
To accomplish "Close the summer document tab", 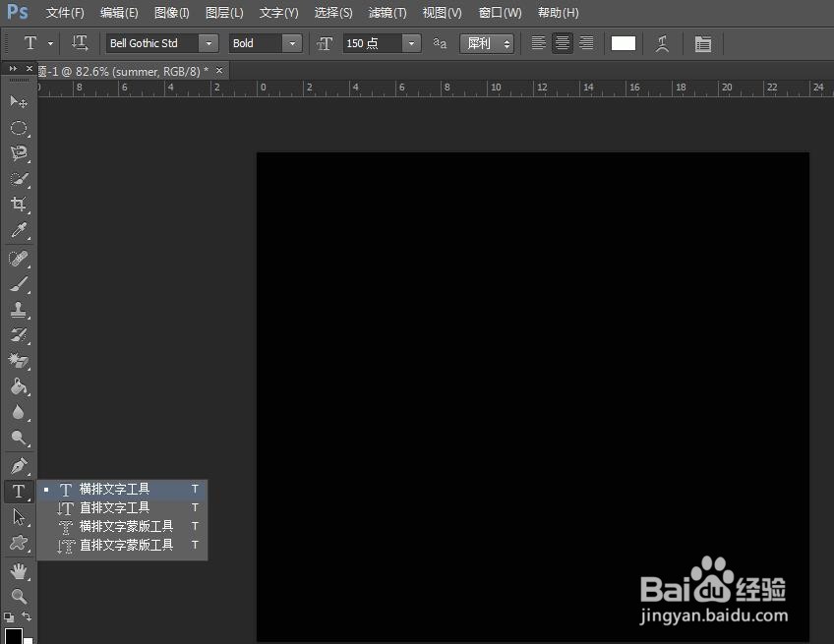I will [x=219, y=70].
